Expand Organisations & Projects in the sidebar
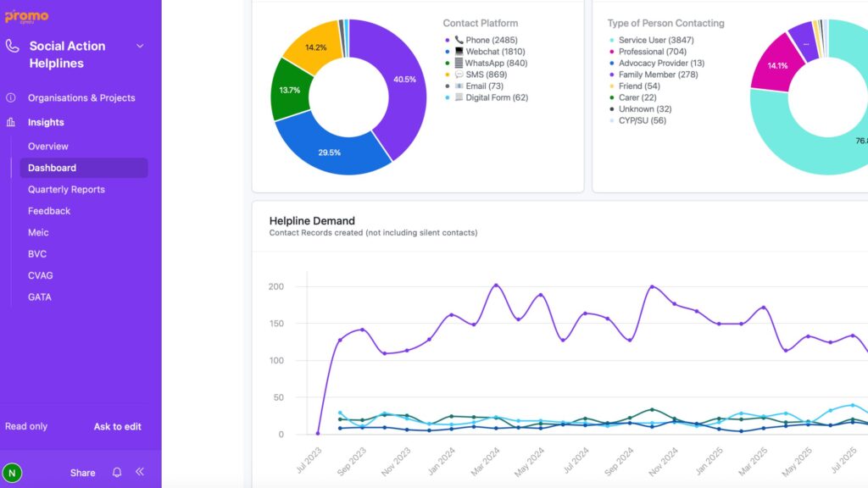868x488 pixels. (81, 97)
